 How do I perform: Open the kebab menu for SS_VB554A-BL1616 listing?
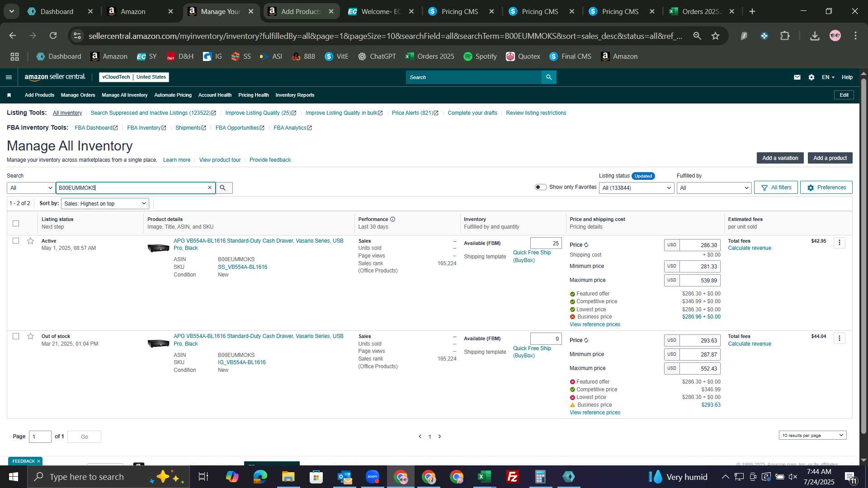pyautogui.click(x=840, y=243)
